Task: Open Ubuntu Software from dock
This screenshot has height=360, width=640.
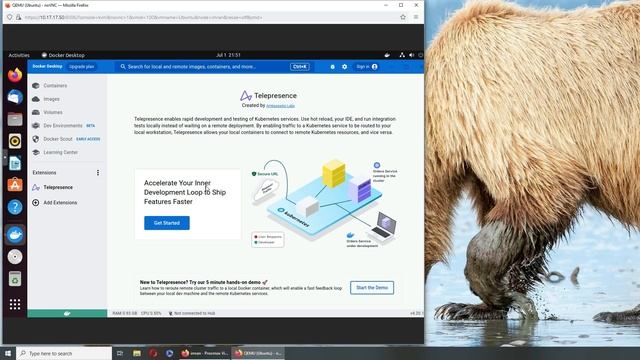Action: tap(15, 185)
